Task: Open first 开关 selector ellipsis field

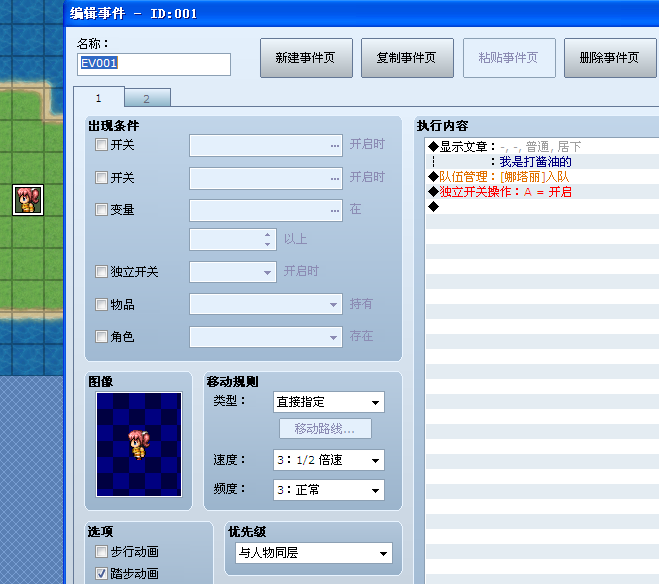Action: pos(266,145)
